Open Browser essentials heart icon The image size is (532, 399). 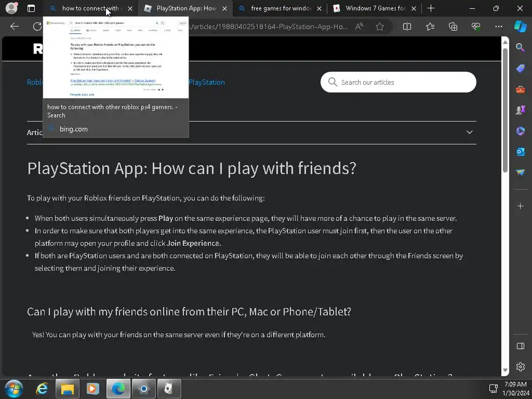476,26
